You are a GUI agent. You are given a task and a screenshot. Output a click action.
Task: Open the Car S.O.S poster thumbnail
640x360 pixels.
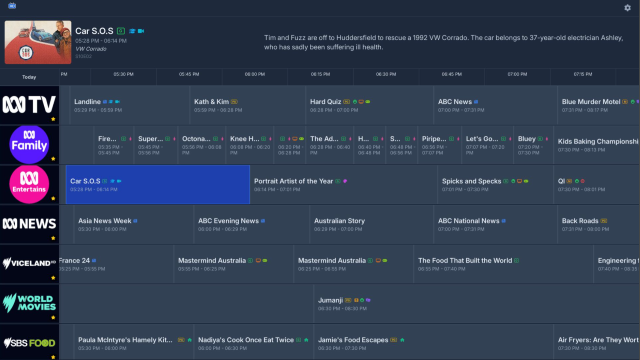(38, 42)
